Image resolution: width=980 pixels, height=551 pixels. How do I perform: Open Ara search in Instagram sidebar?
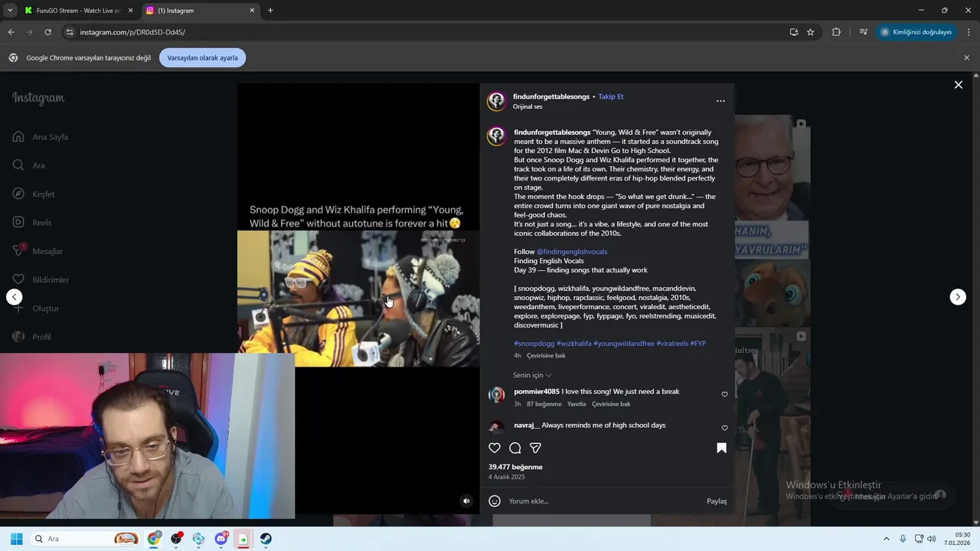point(29,165)
